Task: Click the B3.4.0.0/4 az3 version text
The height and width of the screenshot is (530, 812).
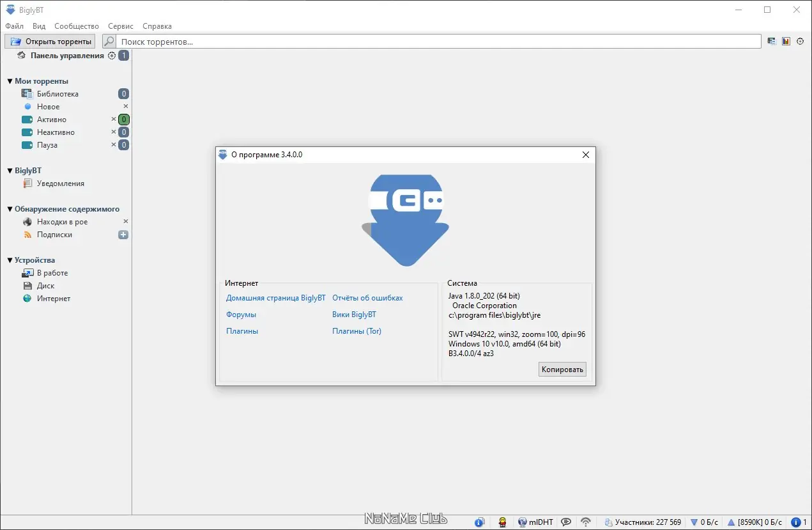Action: click(471, 353)
